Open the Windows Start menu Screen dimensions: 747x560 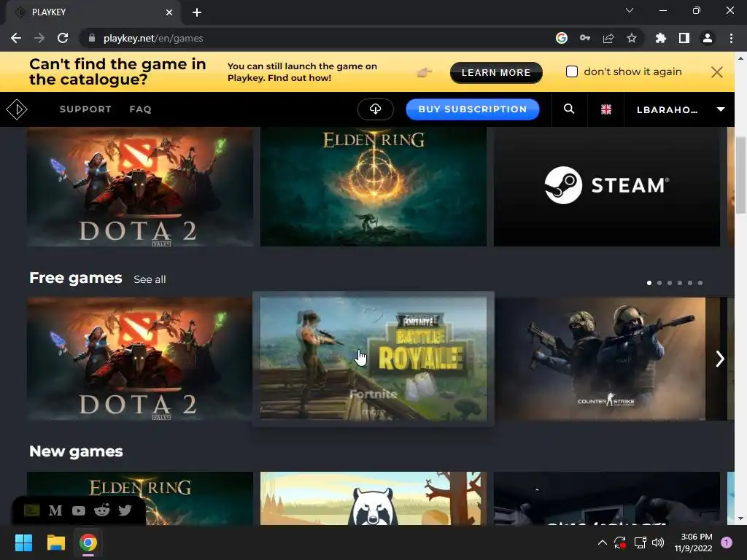(23, 542)
